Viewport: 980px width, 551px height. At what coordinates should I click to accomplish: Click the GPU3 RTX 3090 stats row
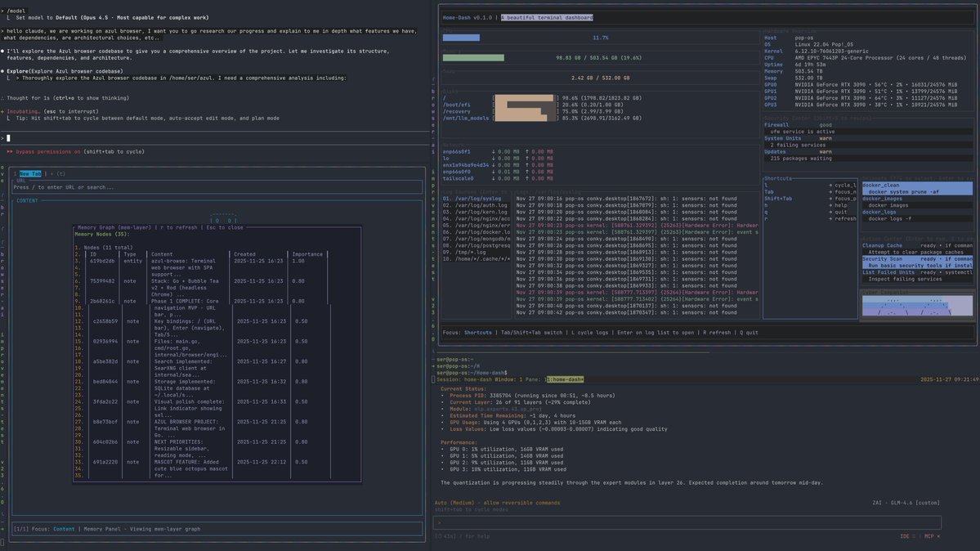click(860, 105)
